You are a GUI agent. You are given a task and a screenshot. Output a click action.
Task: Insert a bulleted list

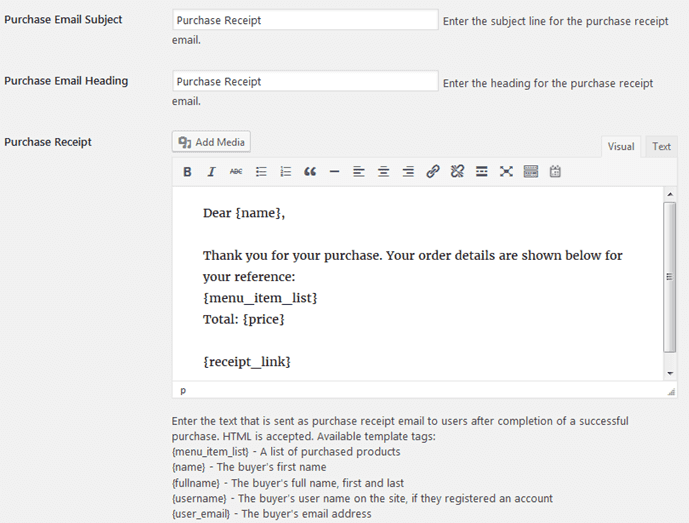[261, 172]
